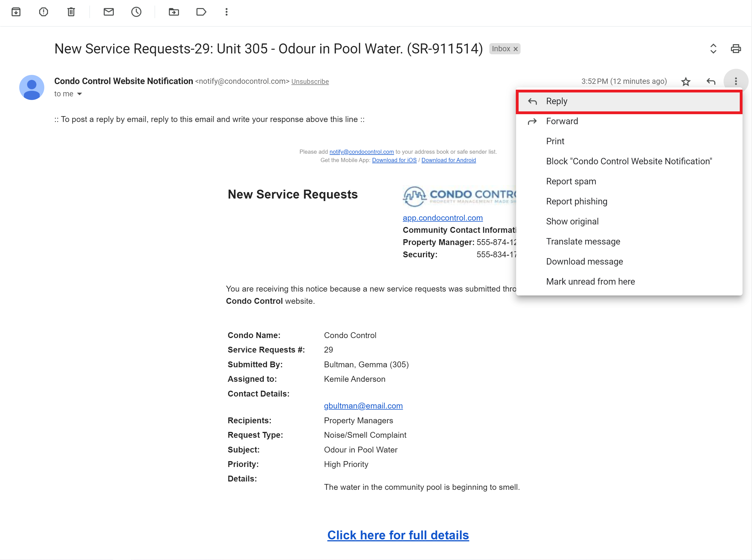Star this message
This screenshot has width=752, height=560.
(685, 81)
